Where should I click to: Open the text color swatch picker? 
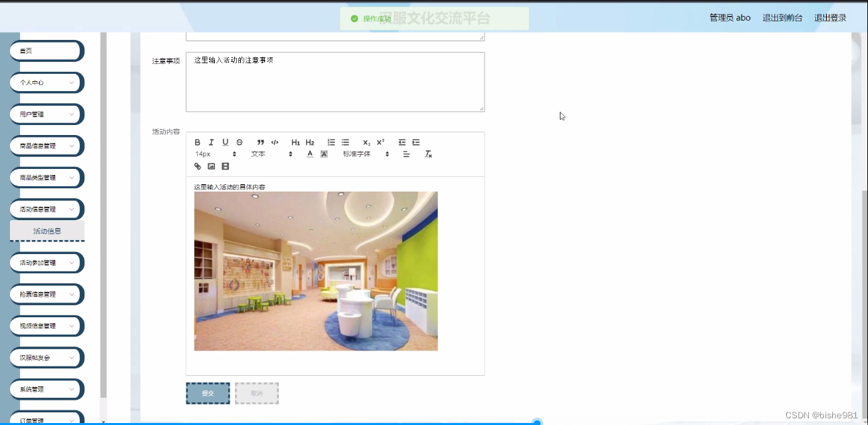(310, 153)
